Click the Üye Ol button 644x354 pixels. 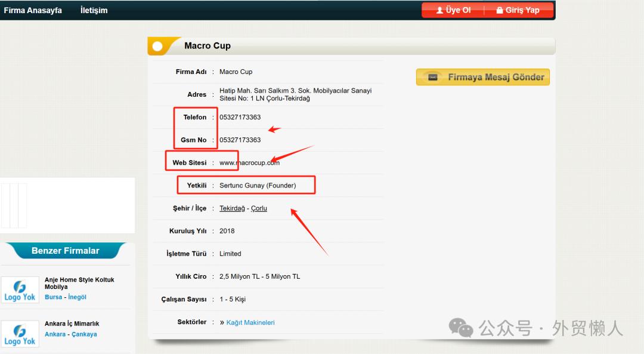(453, 10)
